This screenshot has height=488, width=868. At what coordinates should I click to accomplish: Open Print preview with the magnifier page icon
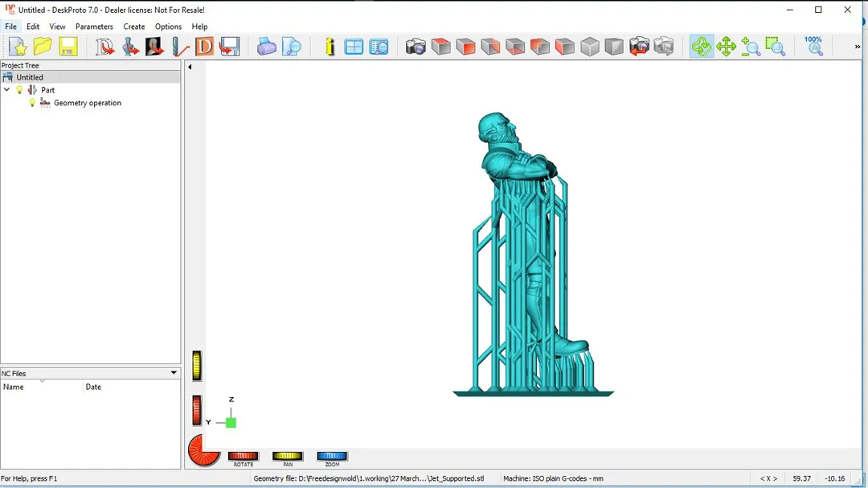click(x=291, y=47)
